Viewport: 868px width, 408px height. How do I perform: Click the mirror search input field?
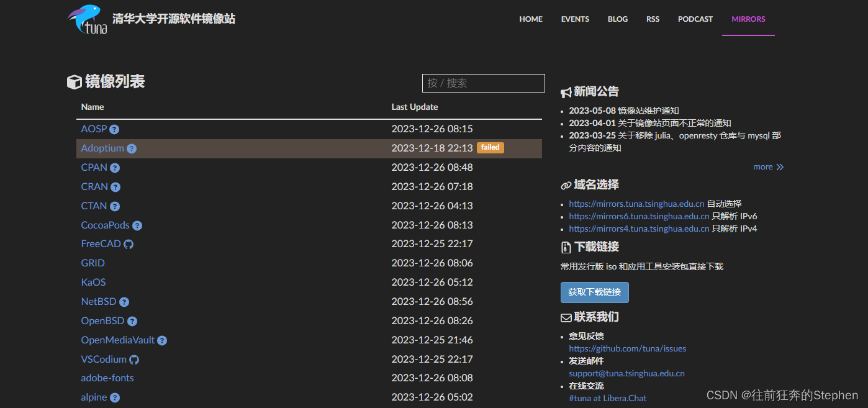(x=484, y=83)
